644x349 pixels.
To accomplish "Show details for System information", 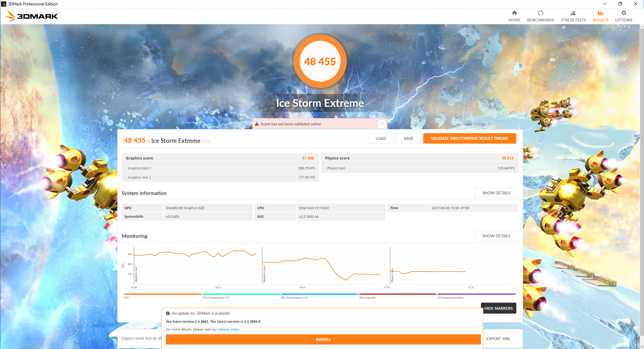I will coord(496,193).
